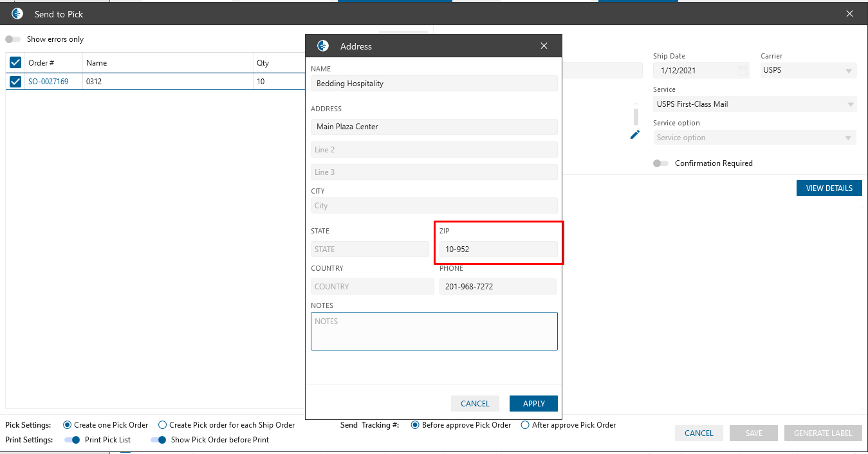
Task: Select Before approve Pick Order radio
Action: [x=416, y=425]
